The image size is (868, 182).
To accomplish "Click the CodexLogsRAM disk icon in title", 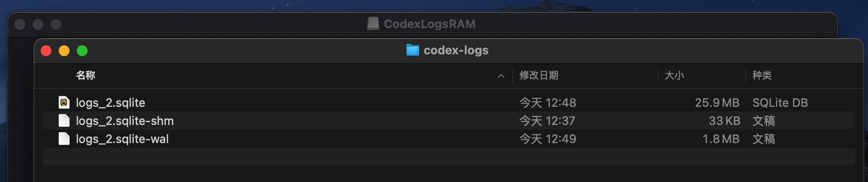I will click(x=373, y=24).
